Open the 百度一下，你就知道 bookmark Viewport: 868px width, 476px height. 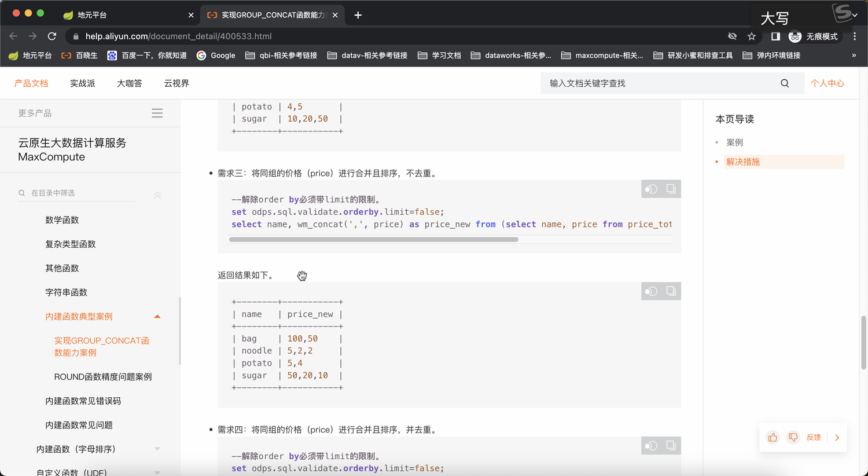coord(147,56)
